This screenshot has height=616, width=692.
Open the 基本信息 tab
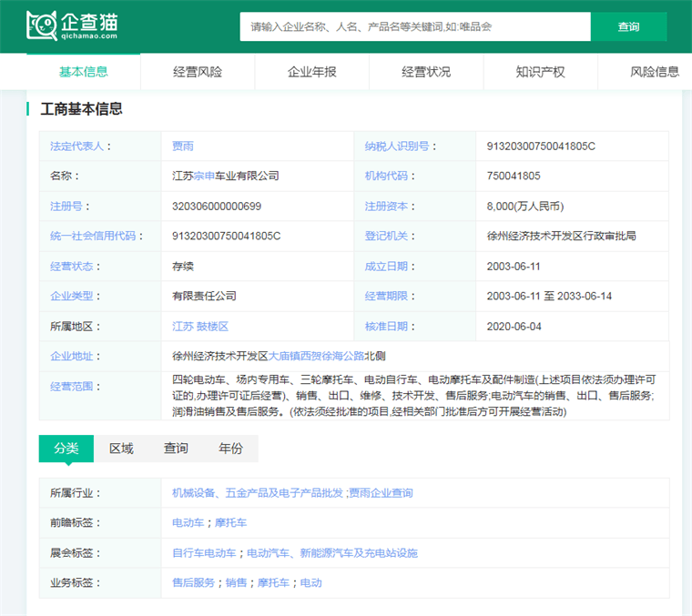(x=83, y=72)
